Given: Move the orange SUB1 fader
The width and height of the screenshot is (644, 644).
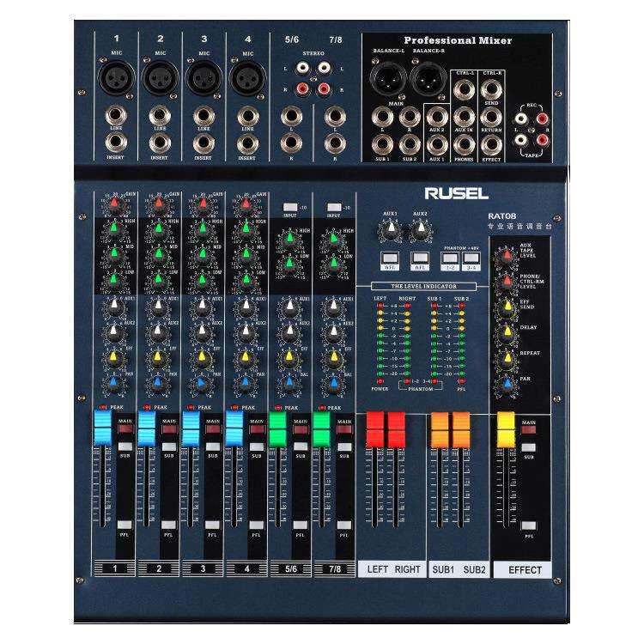Looking at the screenshot, I should 440,430.
